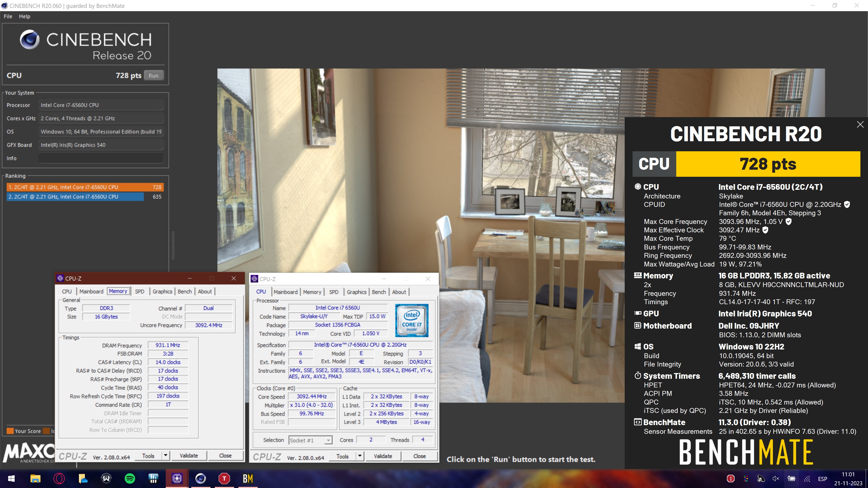This screenshot has height=488, width=868.
Task: Open BenchMate BM taskbar icon
Action: (x=248, y=479)
